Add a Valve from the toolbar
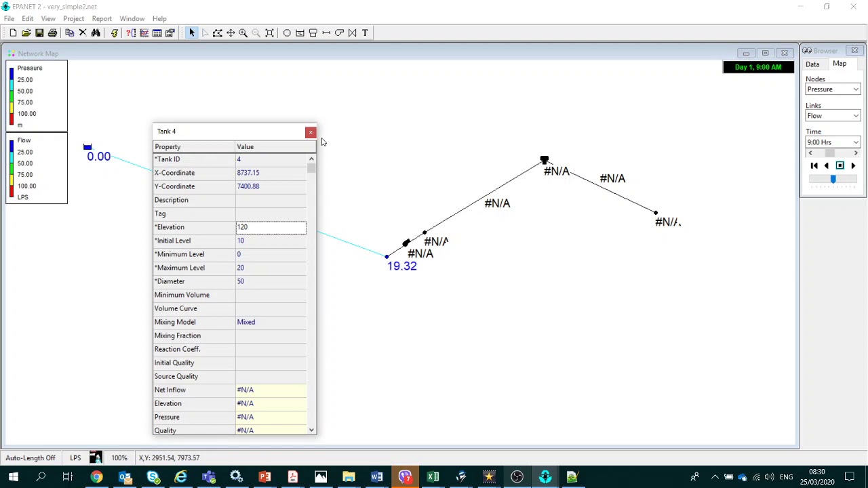 tap(352, 33)
